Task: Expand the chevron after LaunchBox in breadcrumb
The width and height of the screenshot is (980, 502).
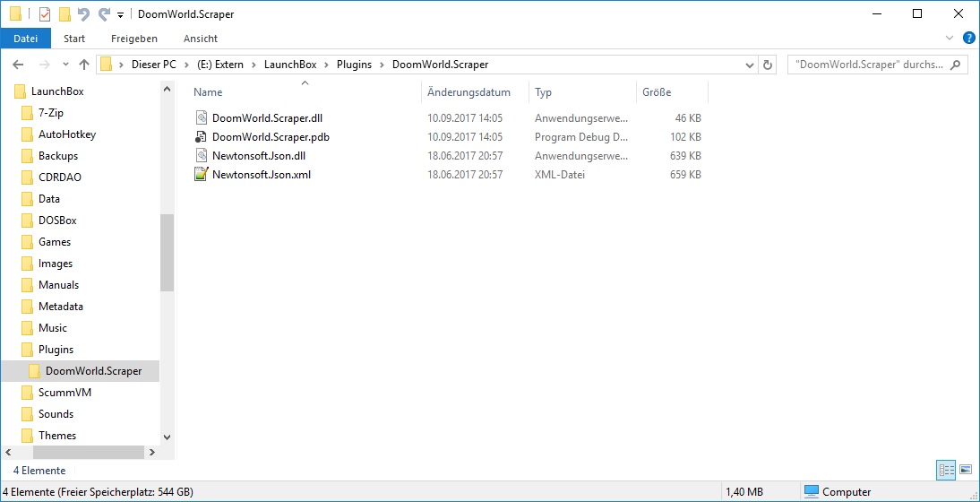Action: [x=326, y=65]
